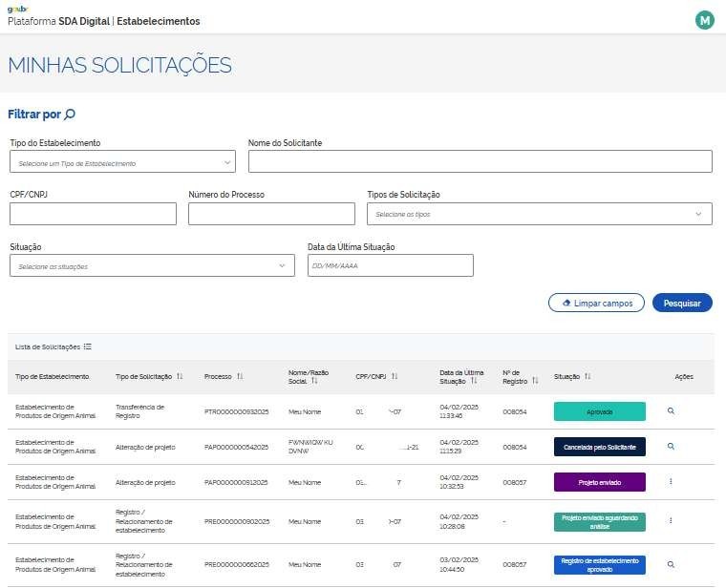
Task: Click into the CPF/CNPJ input field
Action: click(x=93, y=214)
